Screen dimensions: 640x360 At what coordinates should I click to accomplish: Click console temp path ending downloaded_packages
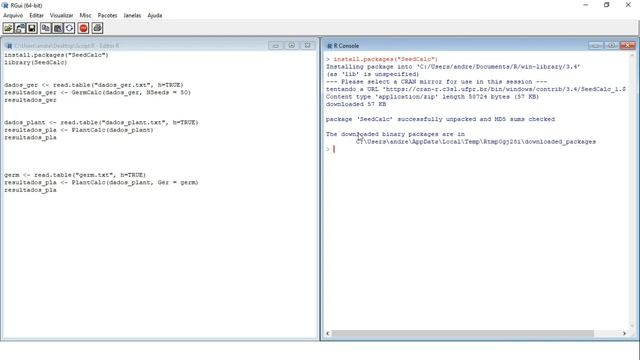click(476, 142)
